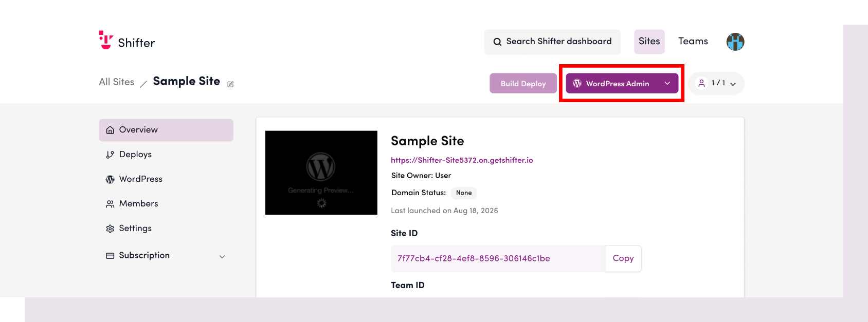Click the WordPress logo in the Admin button
Image resolution: width=868 pixels, height=322 pixels.
click(x=577, y=83)
